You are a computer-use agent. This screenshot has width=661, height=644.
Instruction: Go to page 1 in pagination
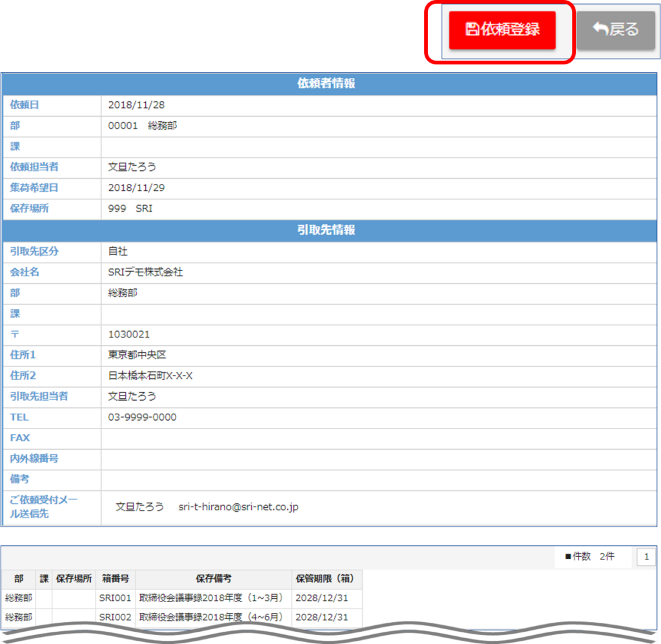646,557
